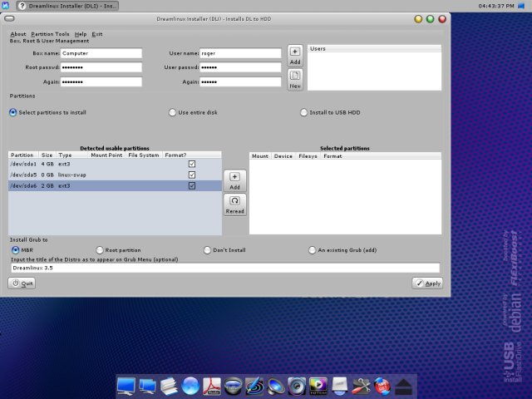The width and height of the screenshot is (532, 399).
Task: Launch the blue globe web browser in dock
Action: (x=190, y=386)
